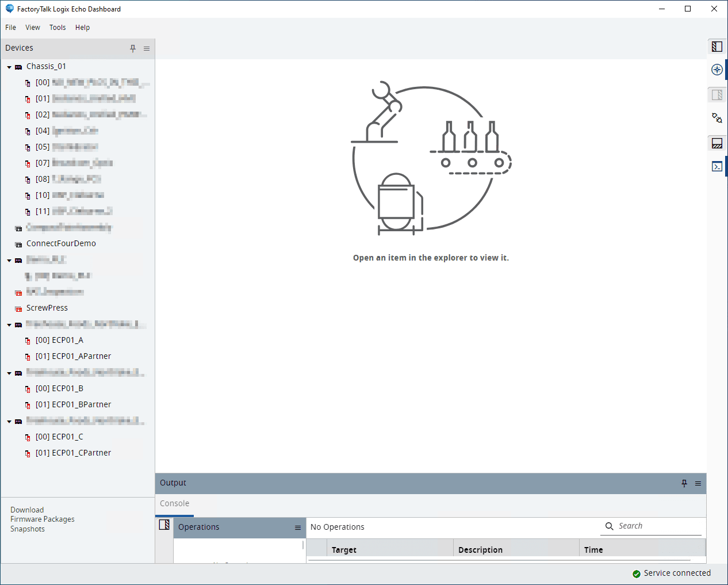Select [00] ECP01_C controller
This screenshot has height=585, width=728.
tap(59, 437)
